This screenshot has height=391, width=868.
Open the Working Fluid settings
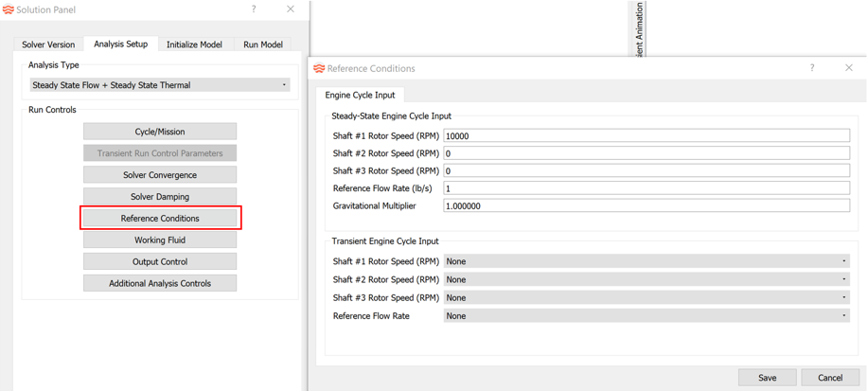[160, 240]
